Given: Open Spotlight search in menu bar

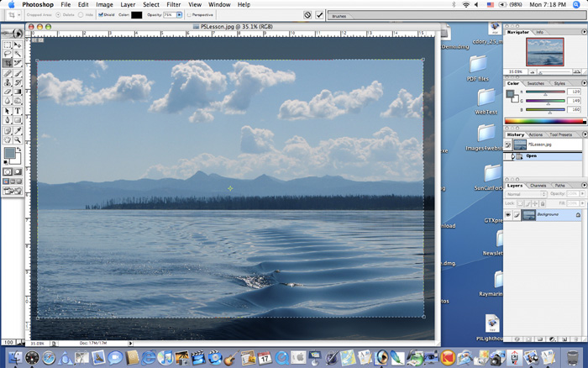Looking at the screenshot, I should point(579,4).
